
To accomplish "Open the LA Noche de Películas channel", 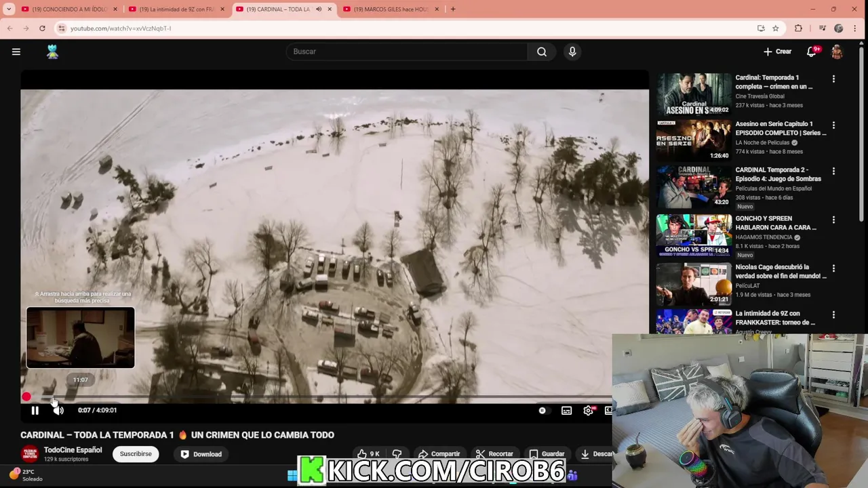I will click(x=762, y=143).
